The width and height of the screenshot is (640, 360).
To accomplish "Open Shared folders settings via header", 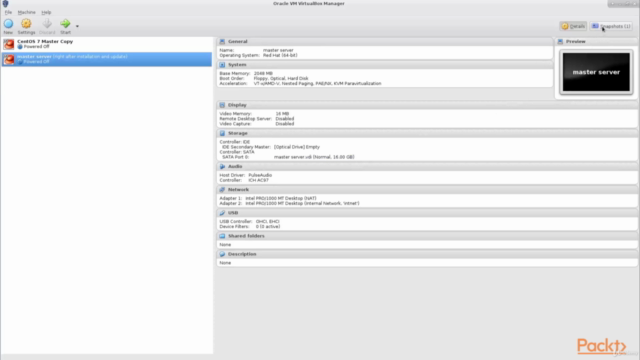I will pos(246,236).
